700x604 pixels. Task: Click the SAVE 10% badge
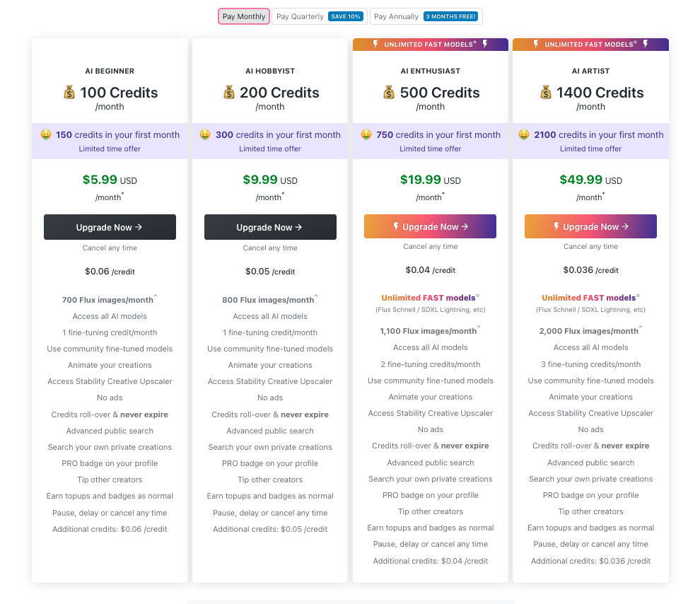pos(346,16)
